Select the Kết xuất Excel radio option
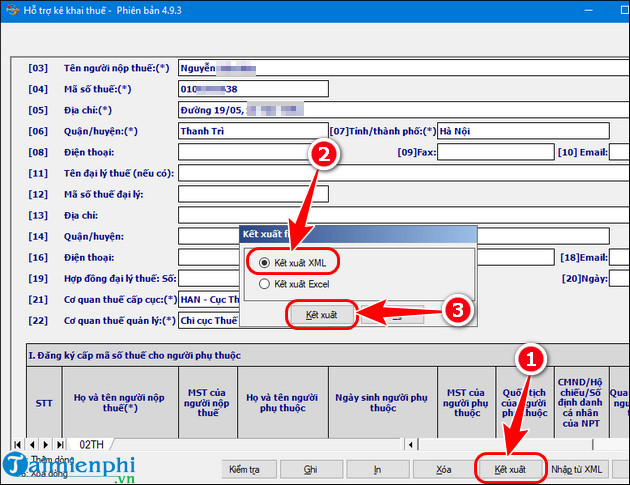 [x=264, y=284]
